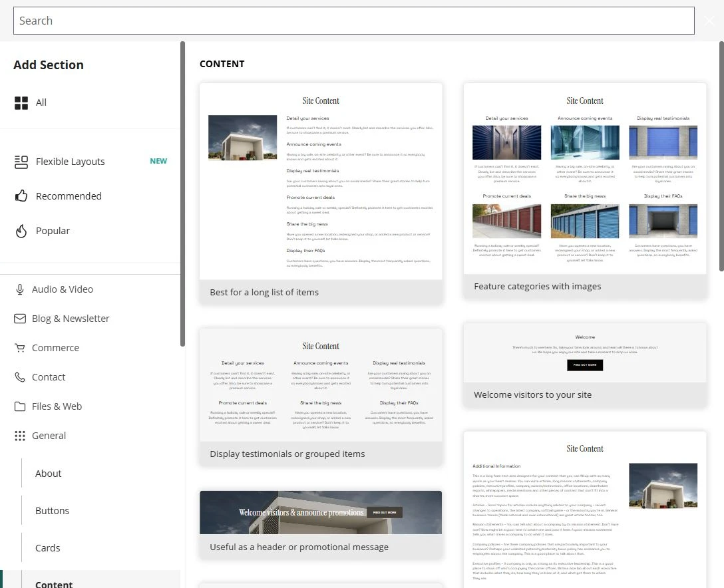Open the Popular category

point(90,231)
